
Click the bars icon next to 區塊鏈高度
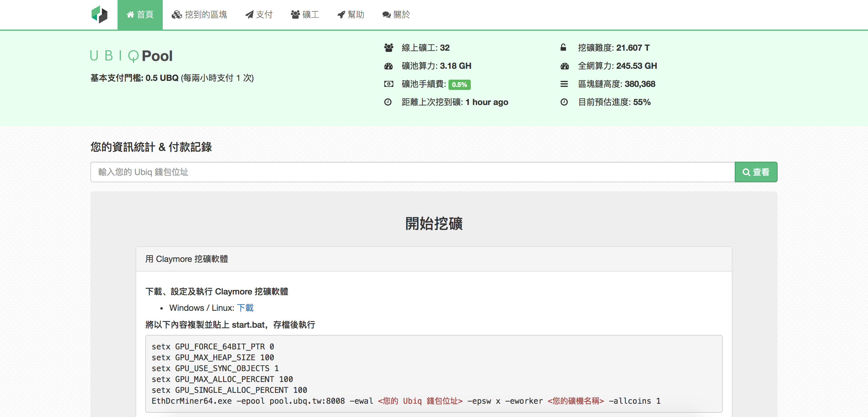(x=564, y=84)
